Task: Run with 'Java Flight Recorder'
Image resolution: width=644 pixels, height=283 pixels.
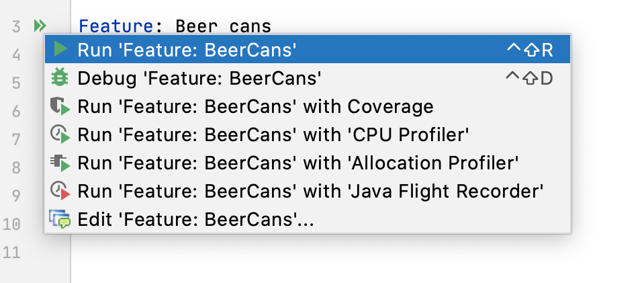Action: (x=307, y=192)
